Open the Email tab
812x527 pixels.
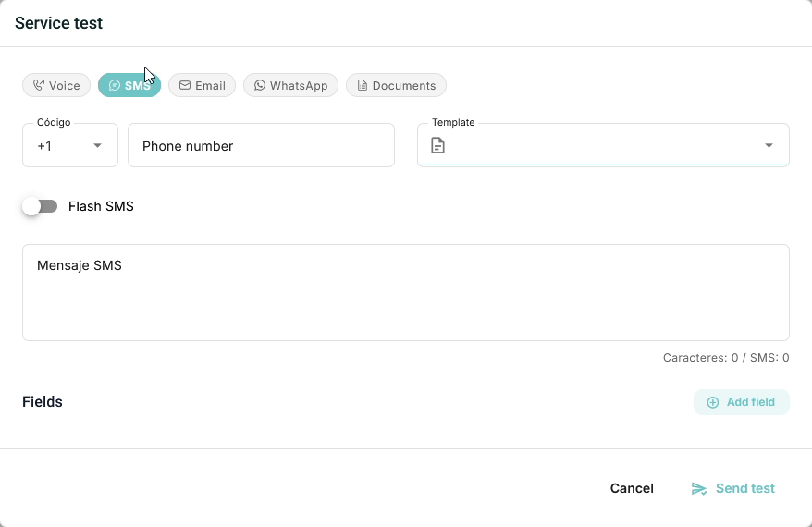(202, 85)
